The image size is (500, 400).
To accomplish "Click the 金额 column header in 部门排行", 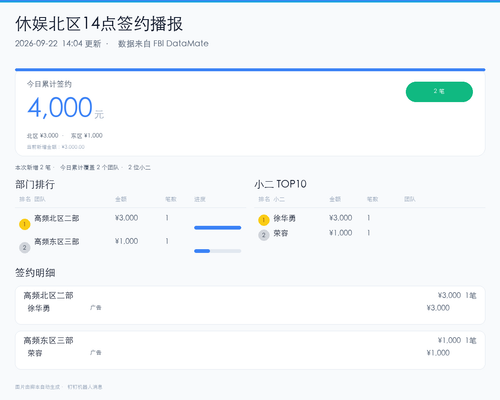I will point(121,199).
